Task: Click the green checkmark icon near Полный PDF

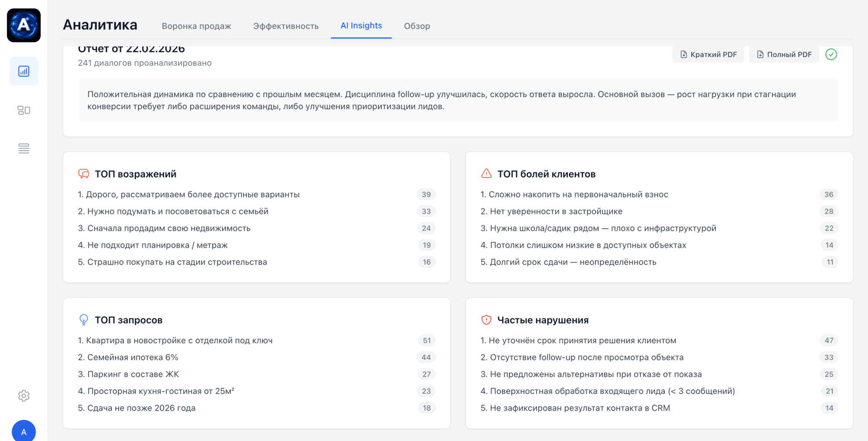Action: pyautogui.click(x=831, y=54)
